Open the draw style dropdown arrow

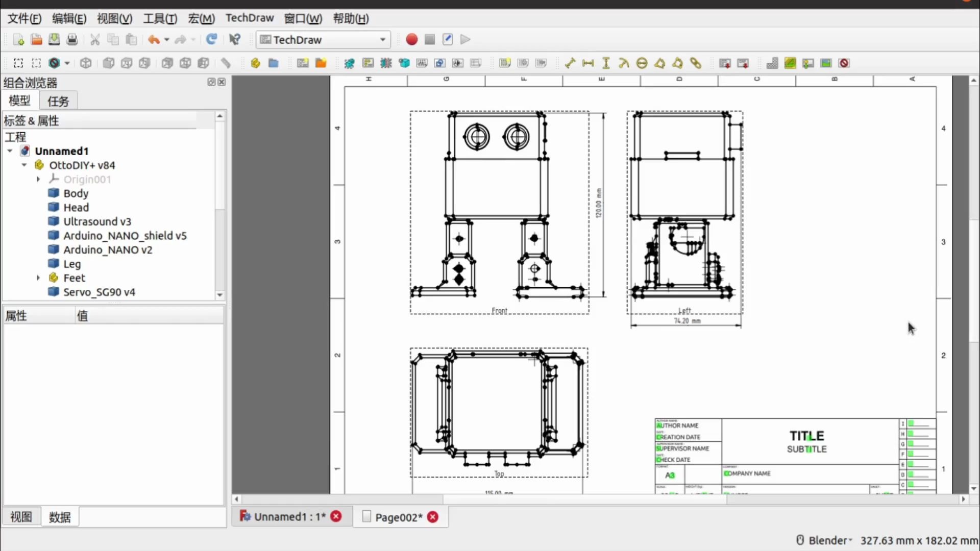[x=67, y=63]
